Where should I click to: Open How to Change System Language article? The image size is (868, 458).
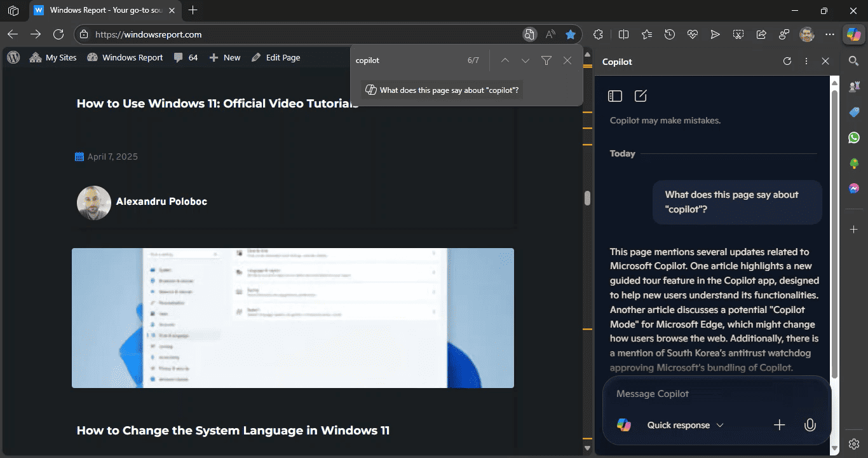tap(233, 431)
